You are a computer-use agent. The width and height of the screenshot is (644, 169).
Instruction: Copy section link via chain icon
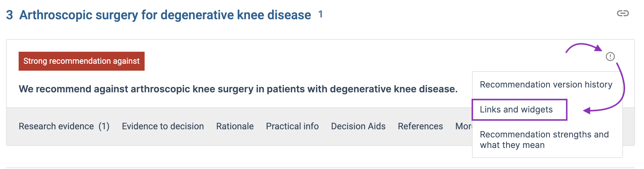click(623, 13)
